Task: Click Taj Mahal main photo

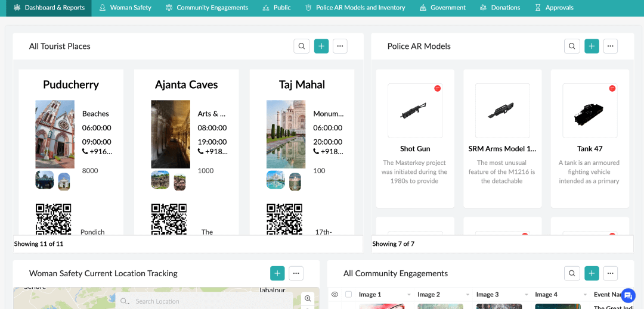Action: click(x=286, y=135)
